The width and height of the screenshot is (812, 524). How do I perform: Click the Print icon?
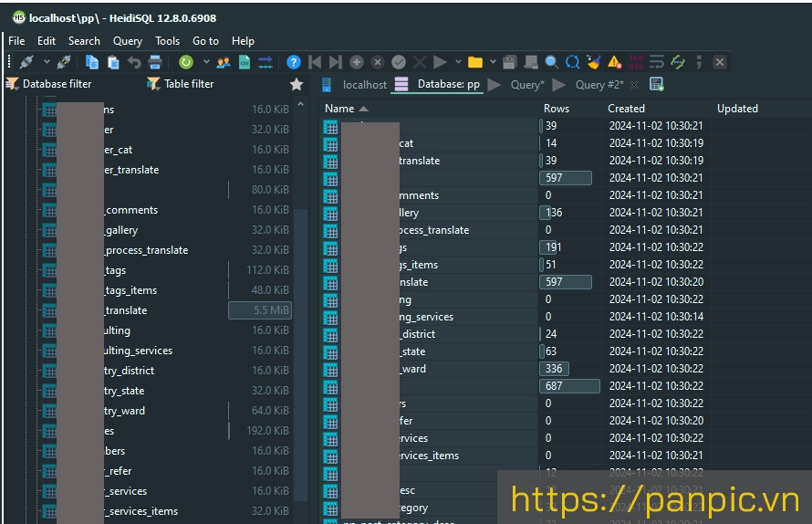coord(155,62)
